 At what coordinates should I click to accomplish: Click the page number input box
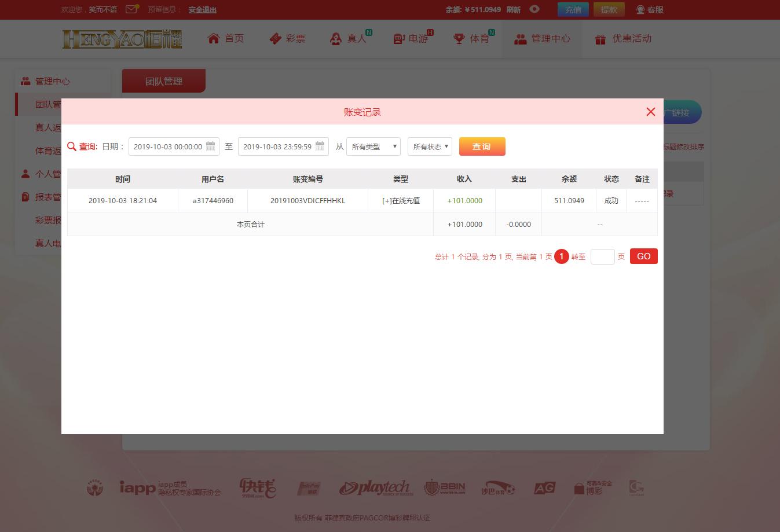pyautogui.click(x=603, y=256)
